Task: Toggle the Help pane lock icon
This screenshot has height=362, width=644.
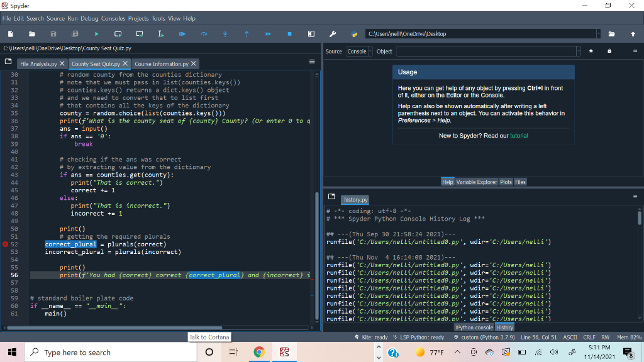Action: (x=609, y=51)
